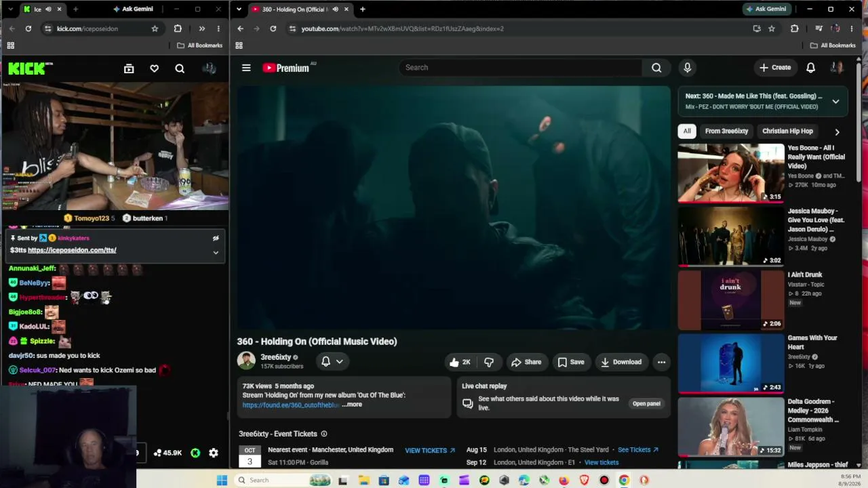The image size is (868, 488).
Task: Open notification options dropdown for 3ree6ixty
Action: [x=332, y=362]
